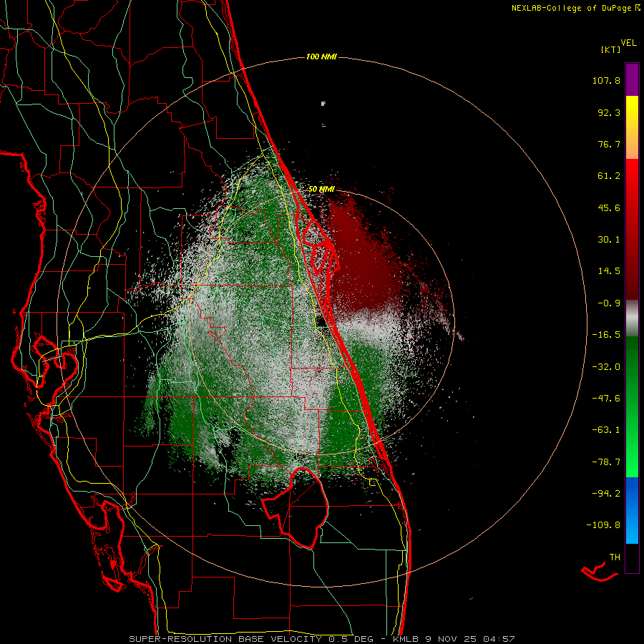
Task: Click the 45.6 legend value
Action: 609,208
